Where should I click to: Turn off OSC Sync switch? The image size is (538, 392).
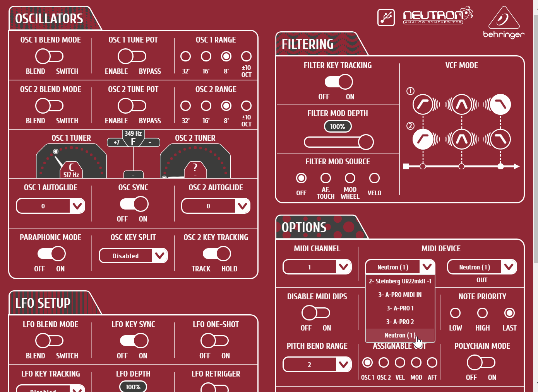134,204
